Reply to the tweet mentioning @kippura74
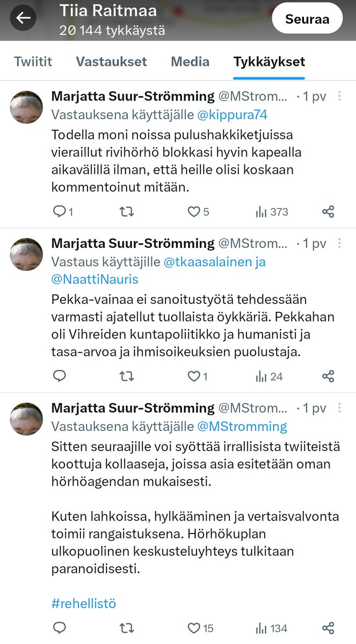 (x=60, y=212)
